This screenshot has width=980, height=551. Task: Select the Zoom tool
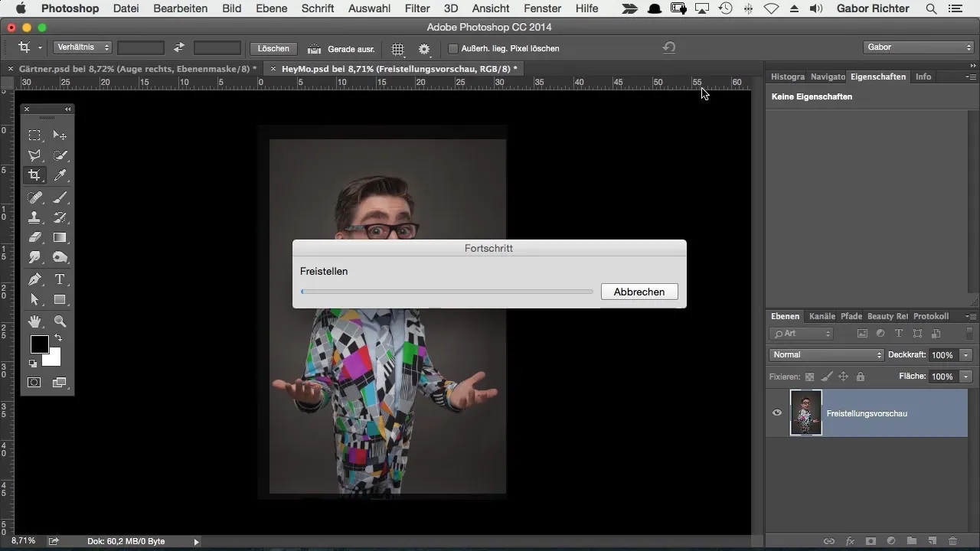click(60, 321)
